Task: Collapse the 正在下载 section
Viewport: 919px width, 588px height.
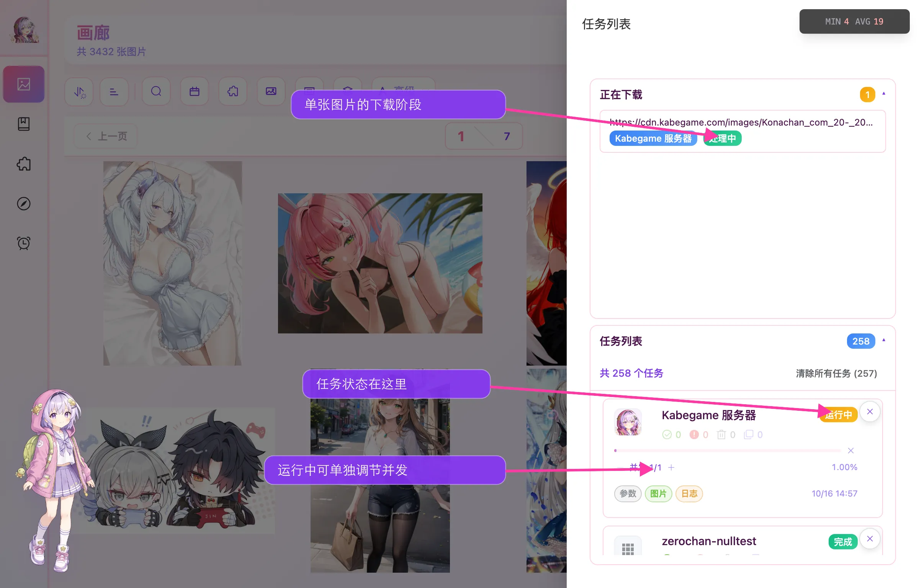Action: pyautogui.click(x=884, y=94)
